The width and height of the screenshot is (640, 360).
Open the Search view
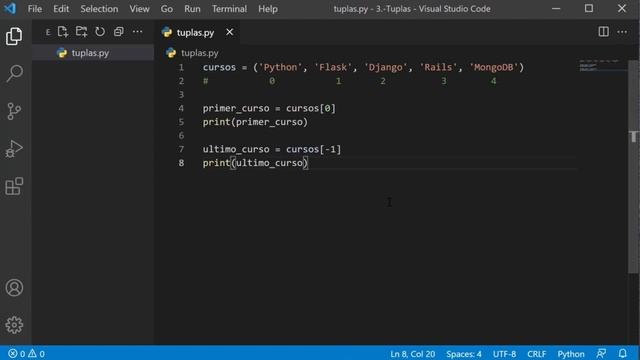[14, 73]
